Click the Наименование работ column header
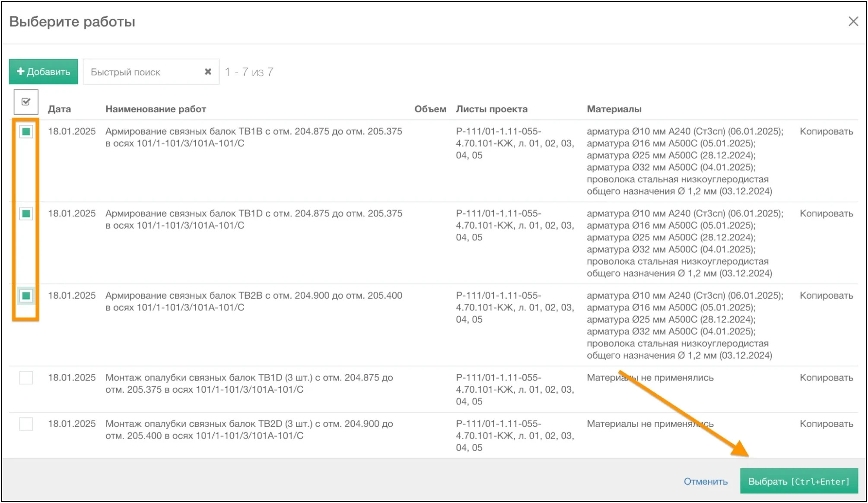 (156, 109)
